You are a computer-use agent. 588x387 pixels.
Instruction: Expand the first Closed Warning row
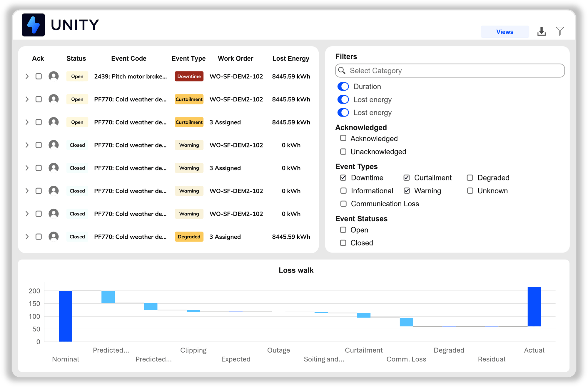click(x=27, y=145)
